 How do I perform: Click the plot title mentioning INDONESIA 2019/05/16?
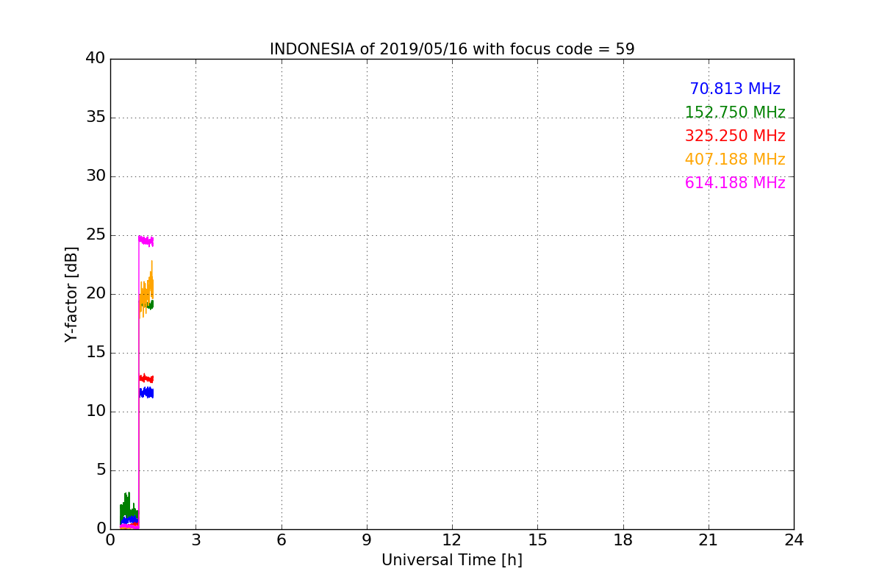452,49
